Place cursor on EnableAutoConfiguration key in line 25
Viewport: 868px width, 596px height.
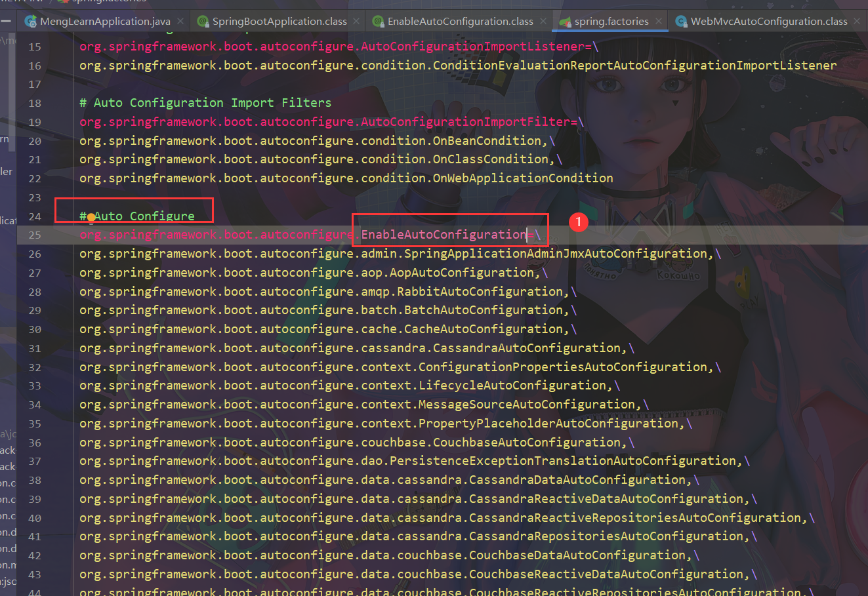coord(444,235)
